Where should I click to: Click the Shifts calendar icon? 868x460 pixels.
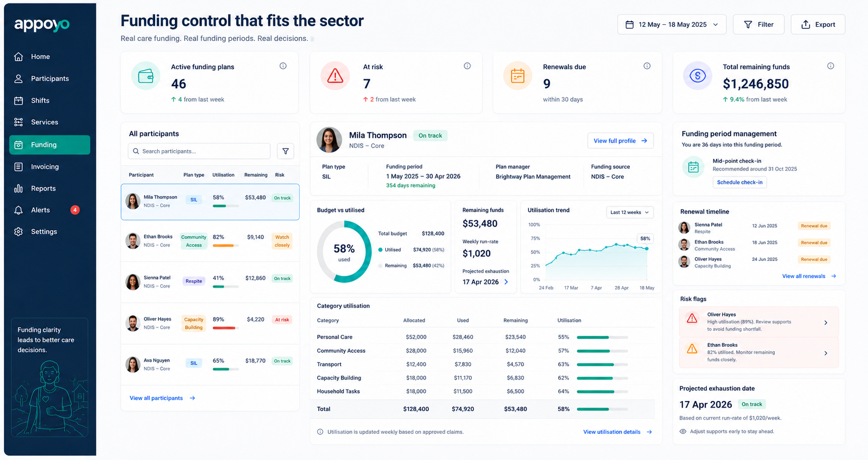click(19, 100)
